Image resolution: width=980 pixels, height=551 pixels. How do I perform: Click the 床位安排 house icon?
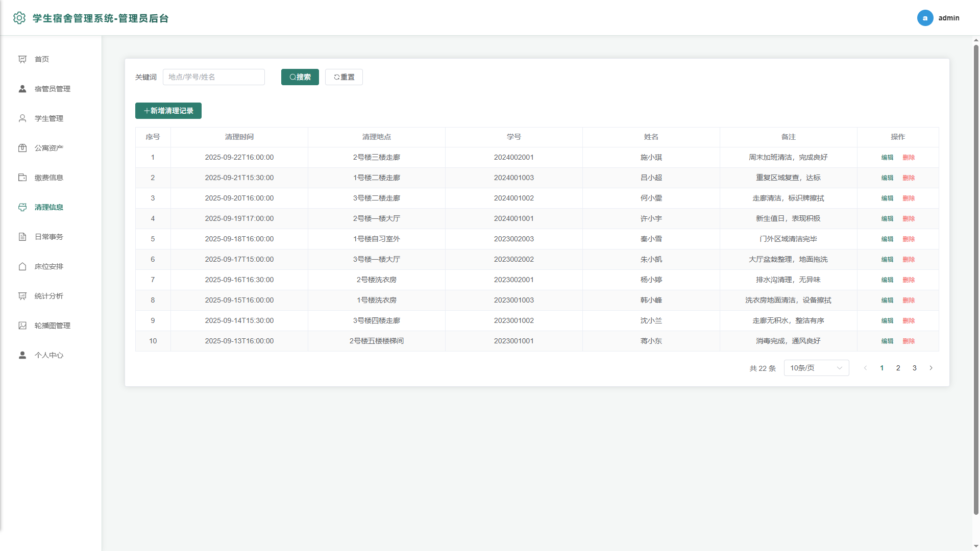22,266
